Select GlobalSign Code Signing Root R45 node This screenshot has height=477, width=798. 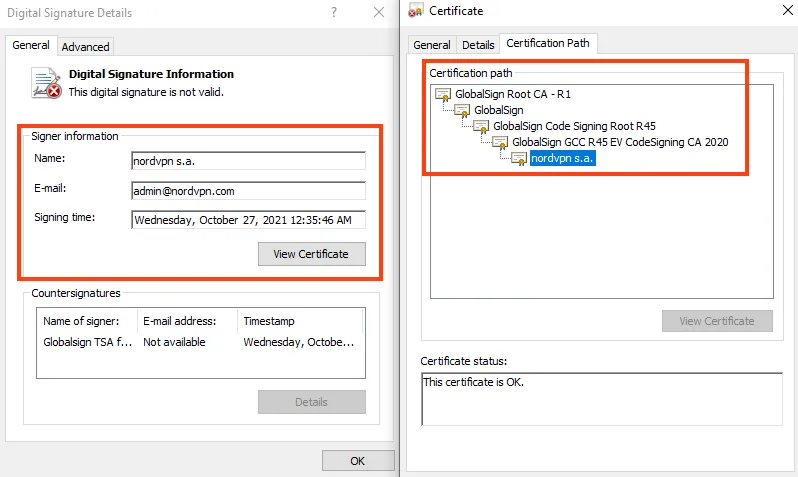click(x=574, y=126)
